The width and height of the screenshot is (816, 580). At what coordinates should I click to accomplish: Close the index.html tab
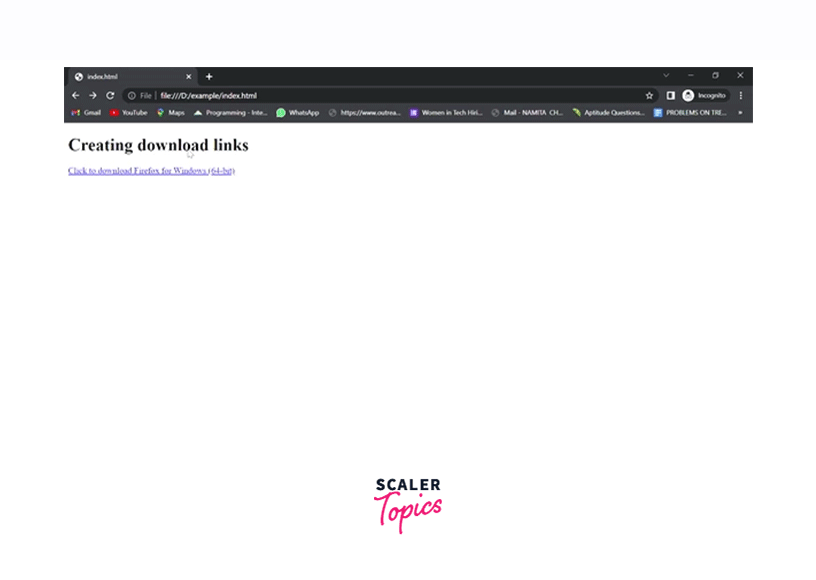(188, 76)
